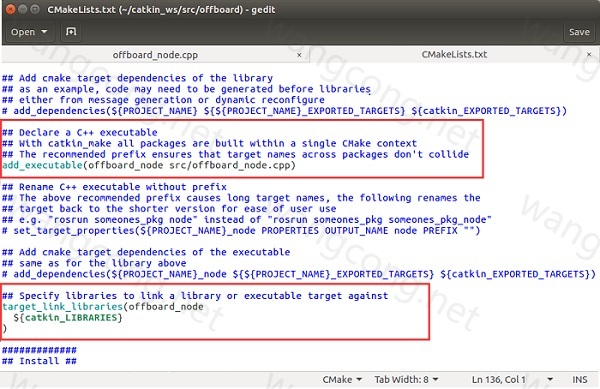Open the CMake language selector

tap(342, 379)
